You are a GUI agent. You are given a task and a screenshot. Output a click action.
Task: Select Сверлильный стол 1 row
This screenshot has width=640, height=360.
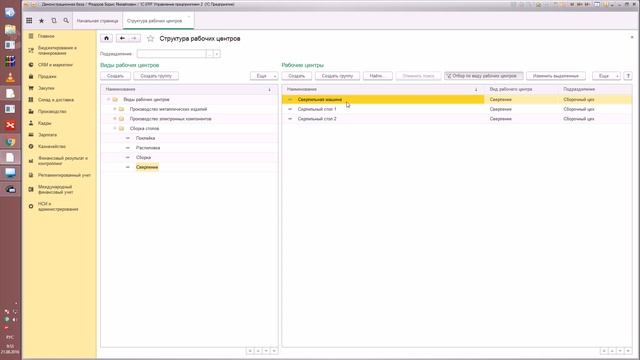[457, 109]
